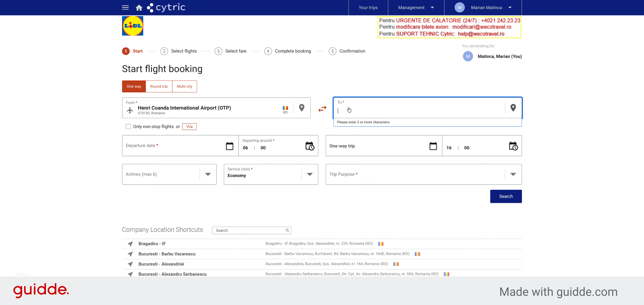Select the Round trip option
Image resolution: width=644 pixels, height=305 pixels.
(x=159, y=86)
